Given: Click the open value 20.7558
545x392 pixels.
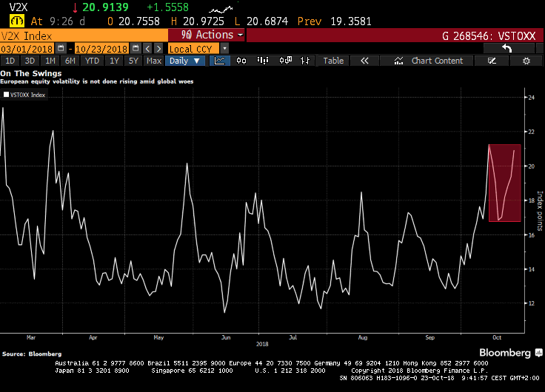Looking at the screenshot, I should (x=139, y=21).
